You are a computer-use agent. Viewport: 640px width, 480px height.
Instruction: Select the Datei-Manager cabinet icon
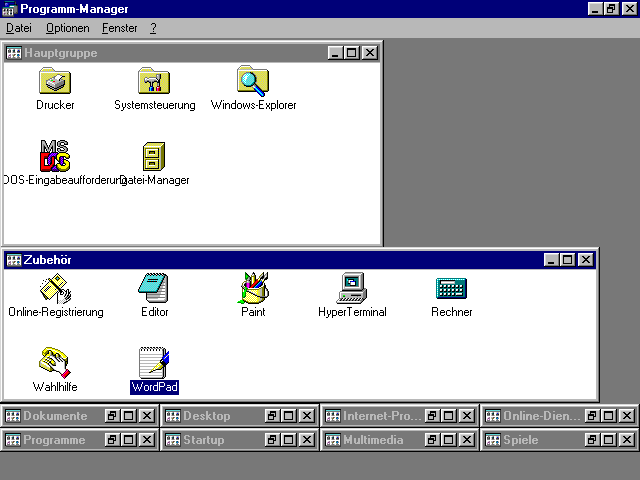154,156
